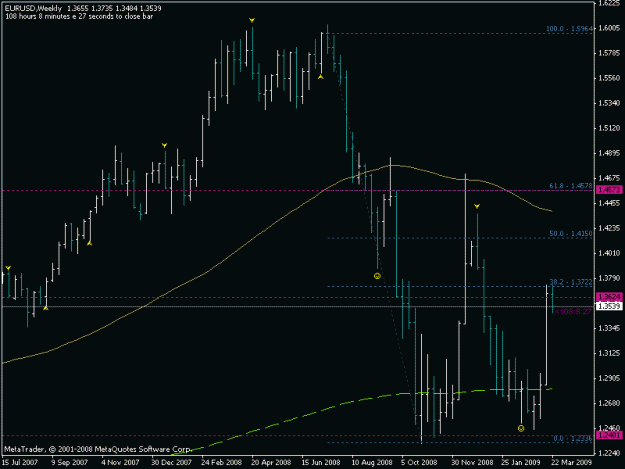Click the 1.5340 price scale label
The height and width of the screenshot is (469, 625).
point(609,103)
